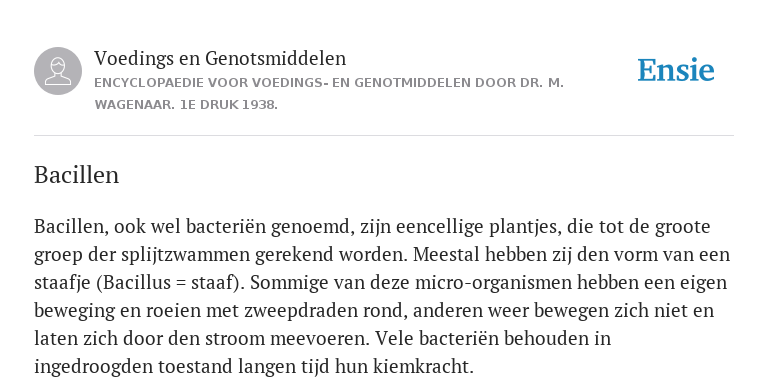Click the 'Bacillen' article heading
Image resolution: width=768 pixels, height=384 pixels.
tap(76, 175)
